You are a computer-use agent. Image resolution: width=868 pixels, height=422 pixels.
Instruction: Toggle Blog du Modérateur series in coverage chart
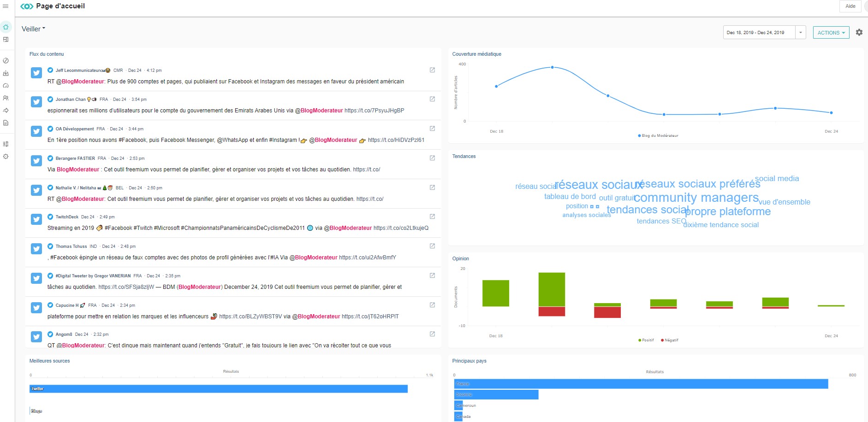[659, 135]
